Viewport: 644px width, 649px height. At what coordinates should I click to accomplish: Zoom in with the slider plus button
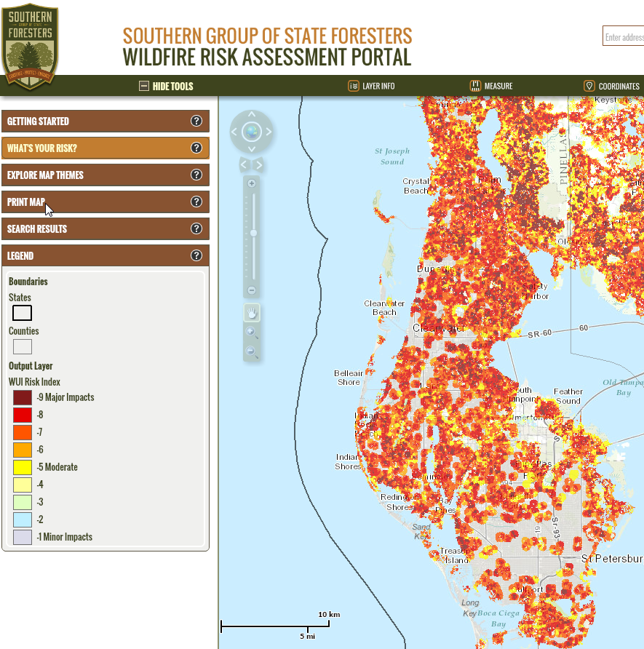[x=252, y=183]
